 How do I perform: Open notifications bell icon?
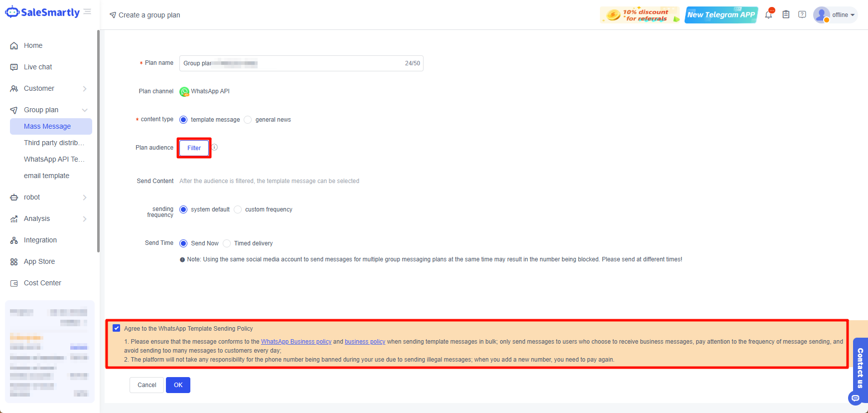(769, 14)
